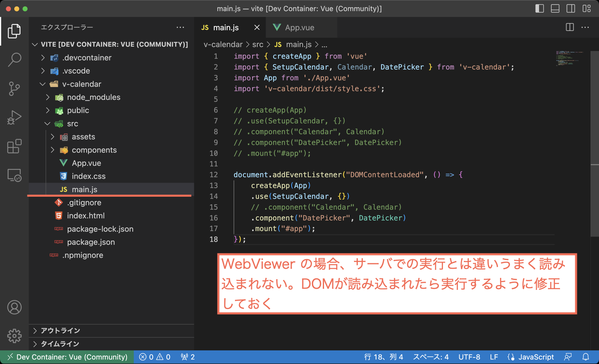Screen dimensions: 599x364
Task: Open Customize Layout icon in title bar
Action: pos(587,8)
